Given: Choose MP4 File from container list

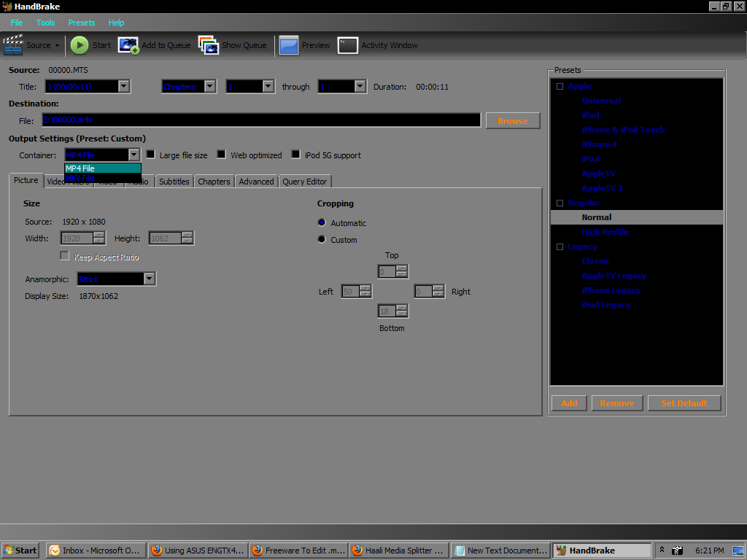Looking at the screenshot, I should pos(103,168).
